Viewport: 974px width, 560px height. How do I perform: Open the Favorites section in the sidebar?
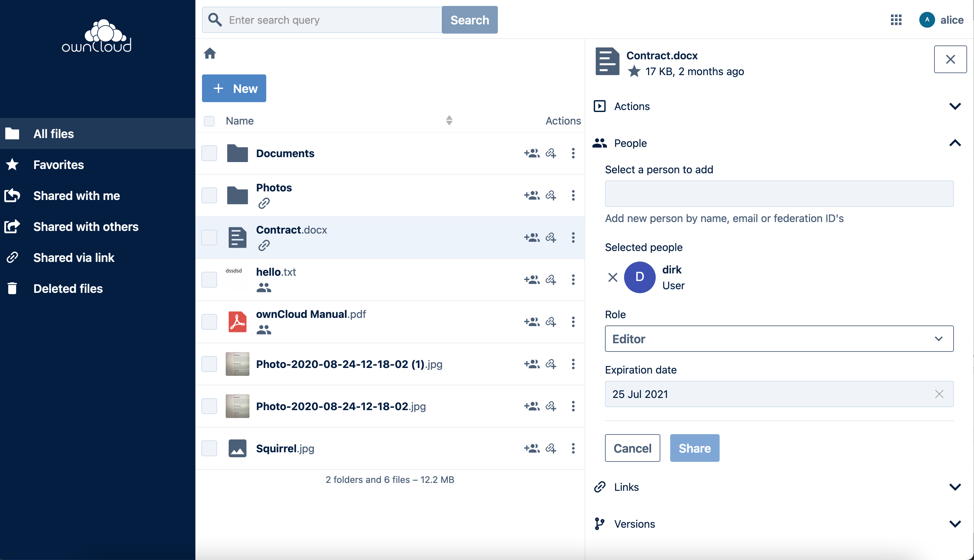point(58,164)
